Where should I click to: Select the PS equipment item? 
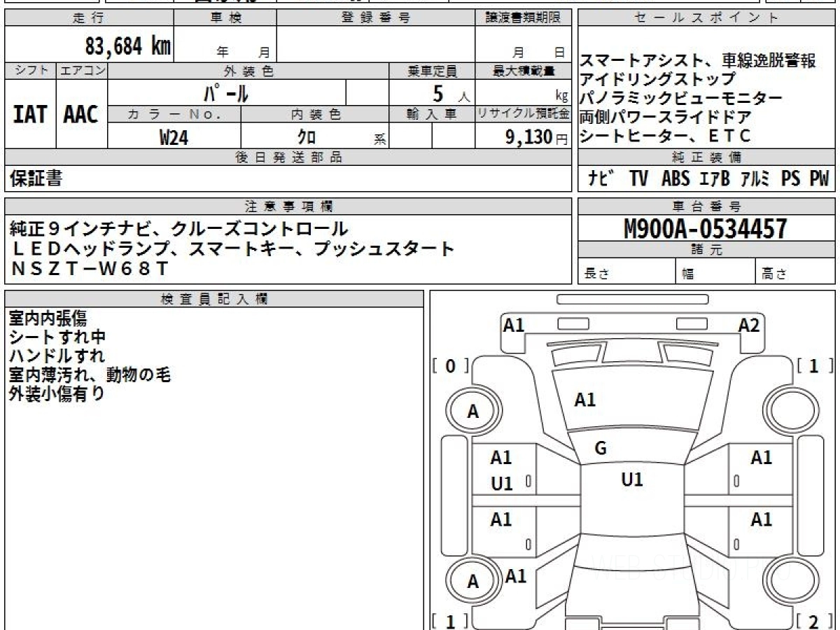coord(790,179)
